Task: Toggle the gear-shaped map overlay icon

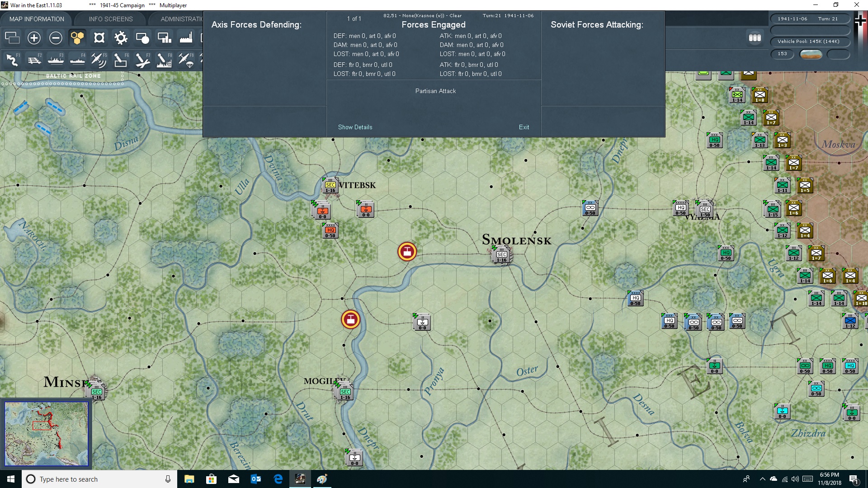Action: pos(121,38)
